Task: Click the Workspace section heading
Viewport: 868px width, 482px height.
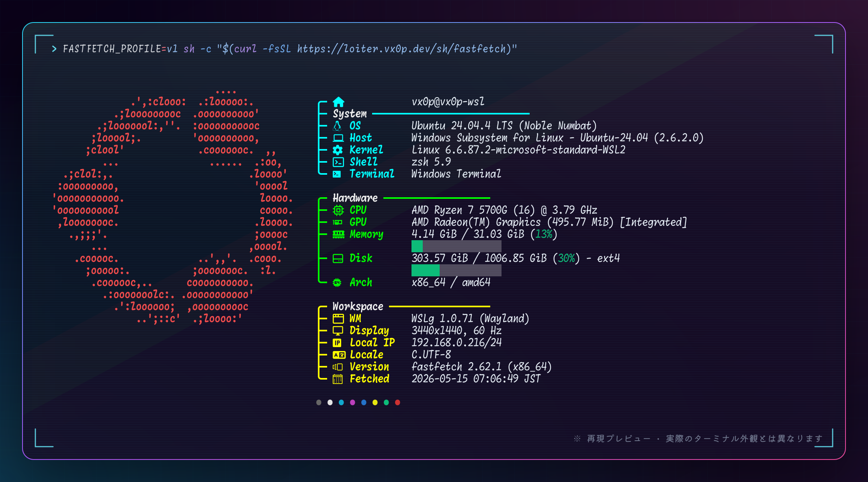Action: pos(358,306)
